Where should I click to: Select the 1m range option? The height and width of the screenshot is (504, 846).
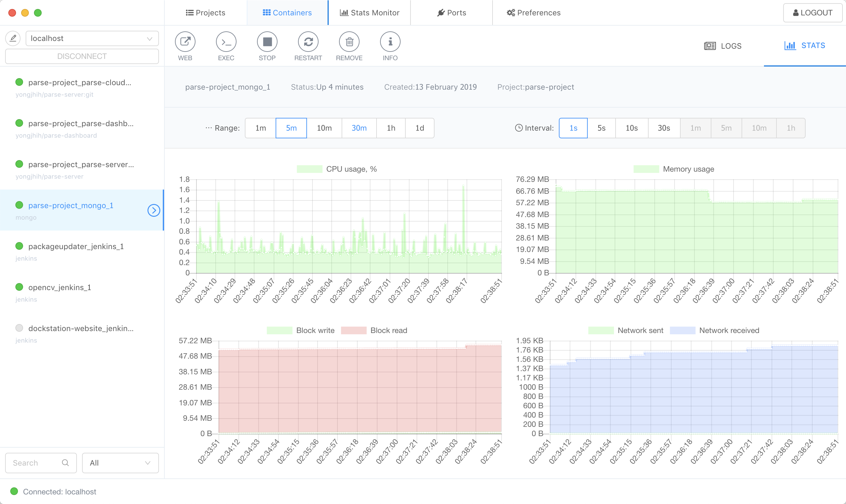pyautogui.click(x=260, y=128)
